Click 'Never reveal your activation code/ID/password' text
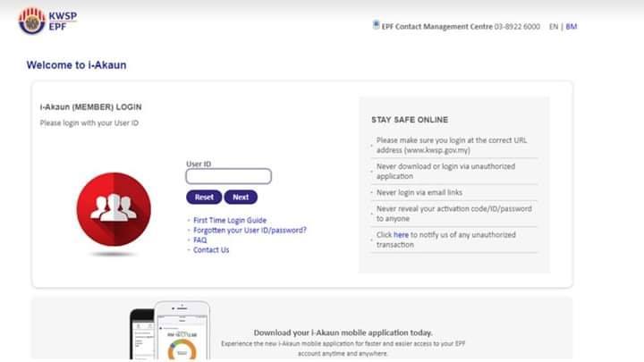This screenshot has height=362, width=644. (453, 214)
